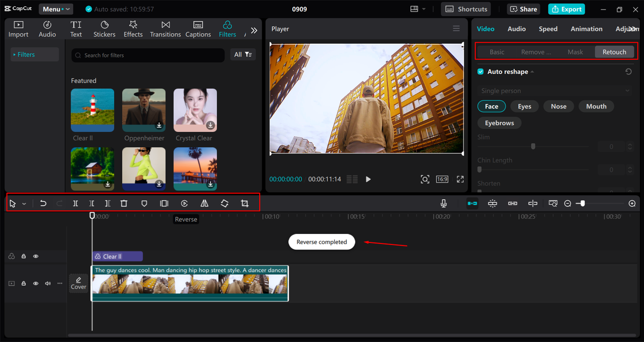Click the Share button
The height and width of the screenshot is (342, 644).
[x=524, y=9]
